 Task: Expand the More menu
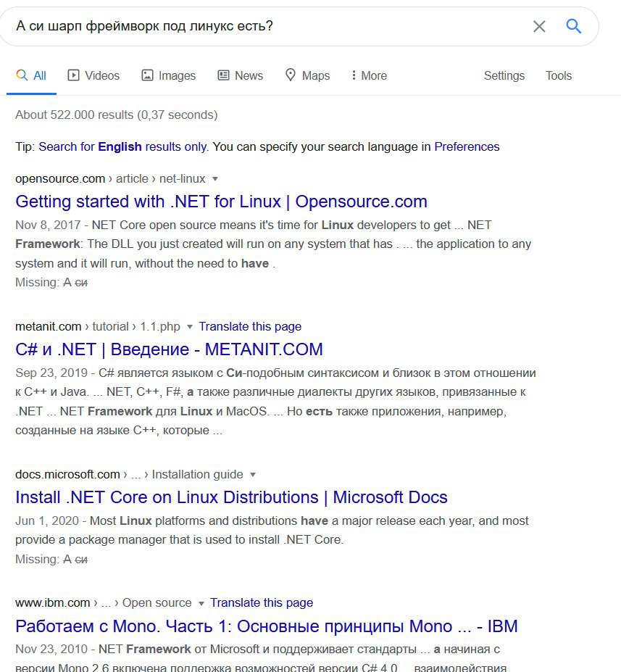pyautogui.click(x=369, y=76)
